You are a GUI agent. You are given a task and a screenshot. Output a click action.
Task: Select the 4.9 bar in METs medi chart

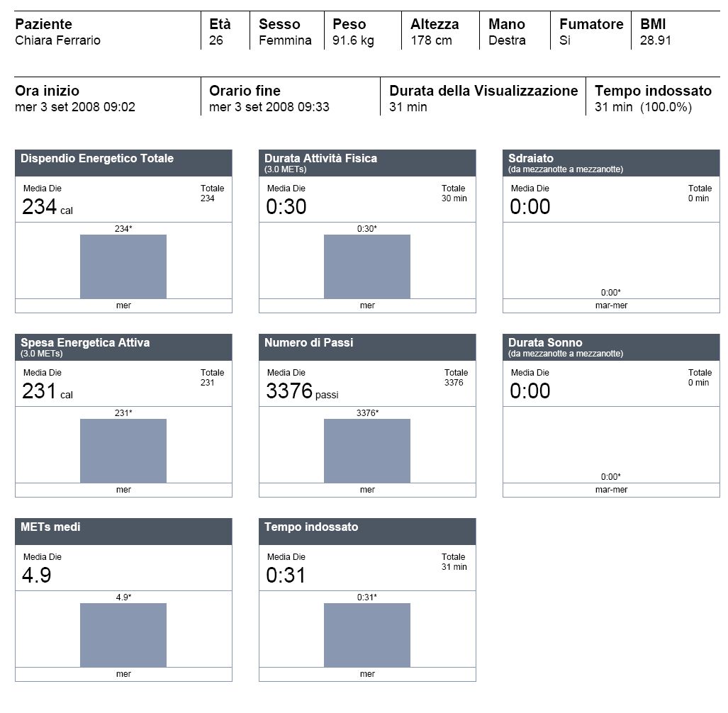point(123,635)
